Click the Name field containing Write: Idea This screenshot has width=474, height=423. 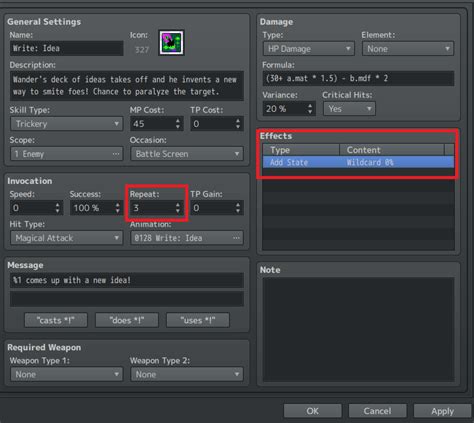point(66,48)
